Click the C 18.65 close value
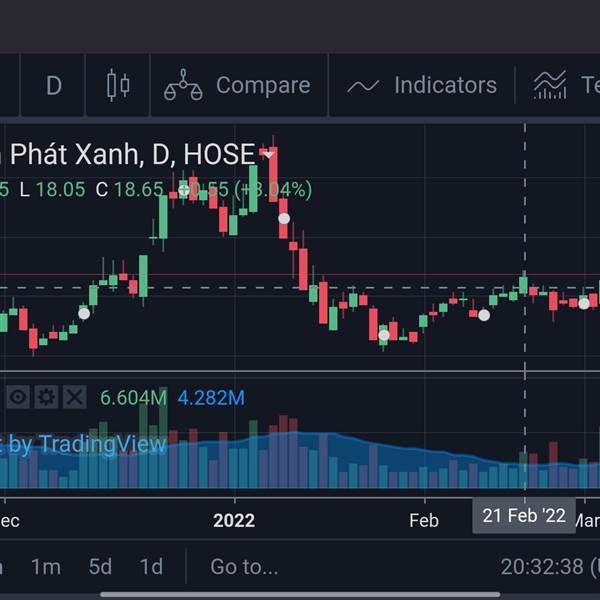Viewport: 600px width, 600px height. (x=129, y=189)
